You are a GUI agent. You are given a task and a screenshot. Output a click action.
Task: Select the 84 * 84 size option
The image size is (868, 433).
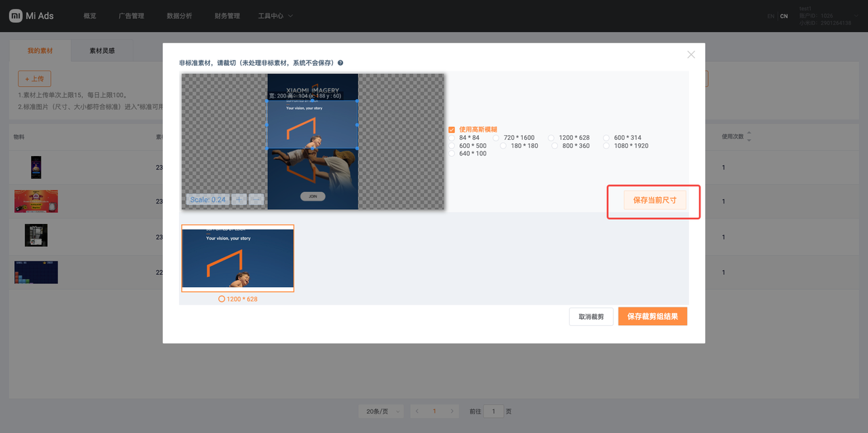click(452, 138)
